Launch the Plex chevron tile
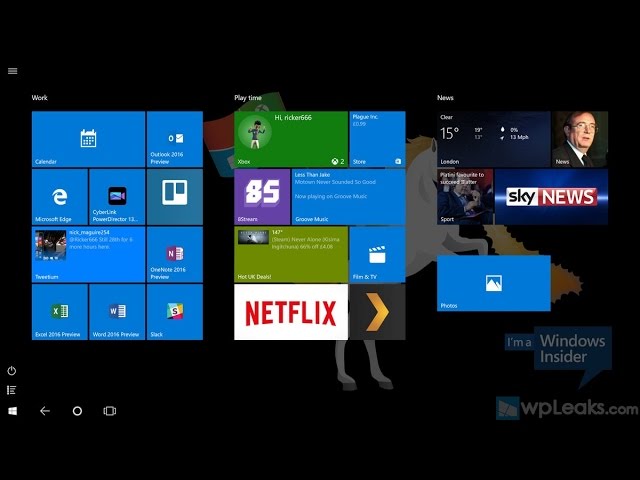This screenshot has height=480, width=640. pyautogui.click(x=378, y=312)
